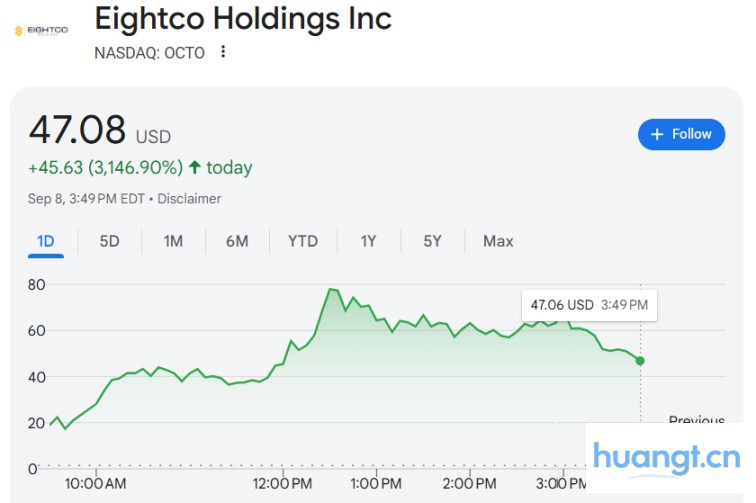Switch chart to YTD view

(302, 241)
